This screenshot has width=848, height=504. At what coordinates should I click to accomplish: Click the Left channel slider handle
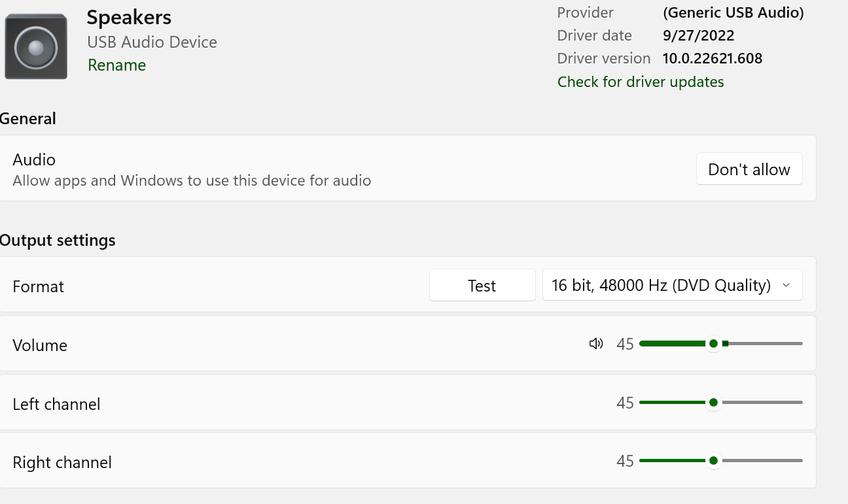(x=713, y=403)
